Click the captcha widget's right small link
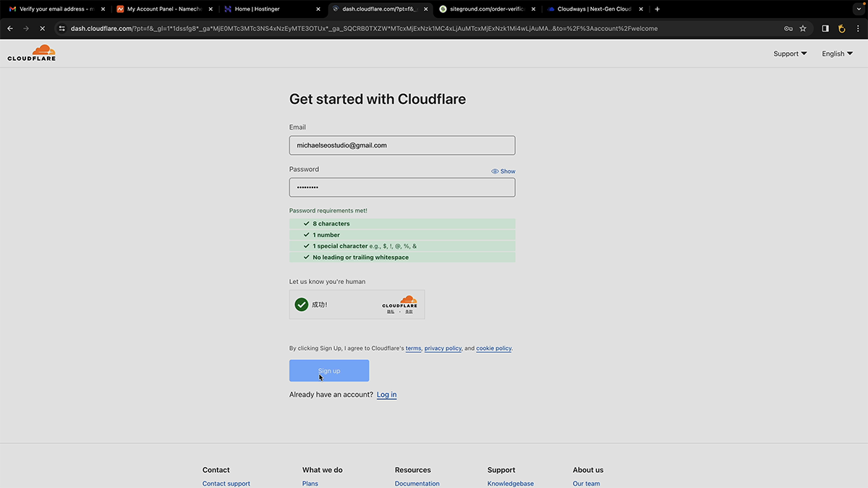This screenshot has width=868, height=488. tap(409, 312)
